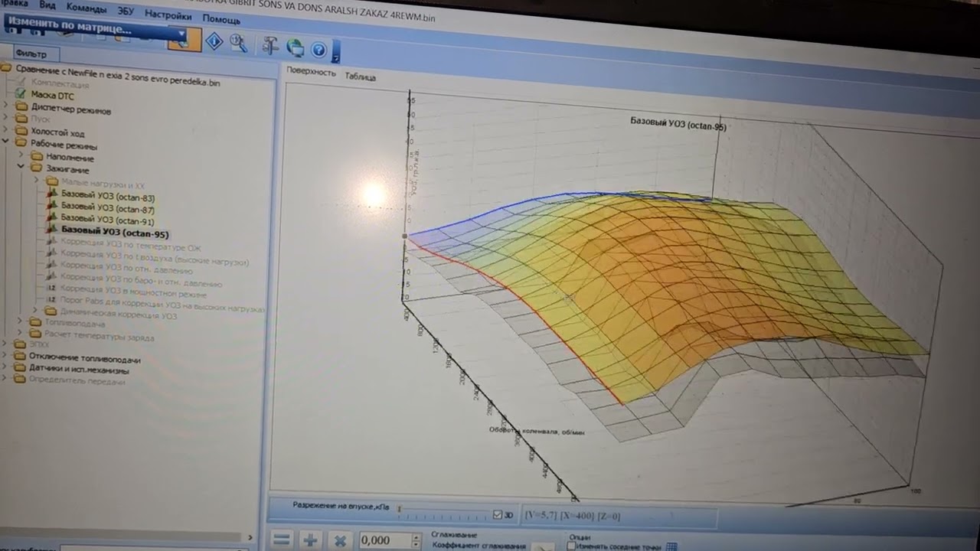Switch to the Таблица tab

pos(360,77)
